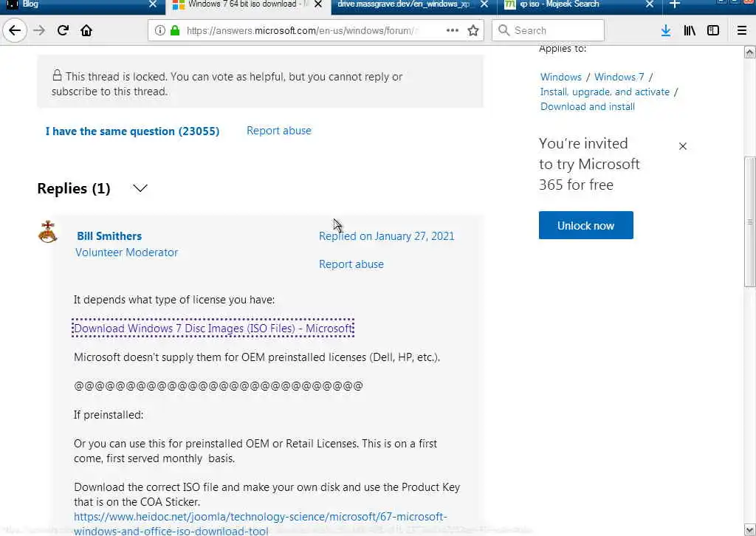Viewport: 756px width, 536px height.
Task: Go back to the previous page
Action: click(15, 30)
